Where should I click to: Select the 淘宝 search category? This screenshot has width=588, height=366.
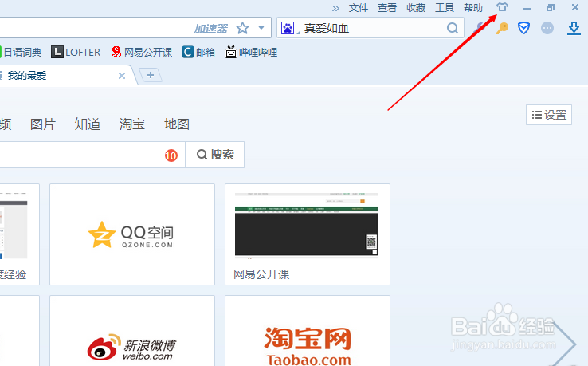(132, 124)
